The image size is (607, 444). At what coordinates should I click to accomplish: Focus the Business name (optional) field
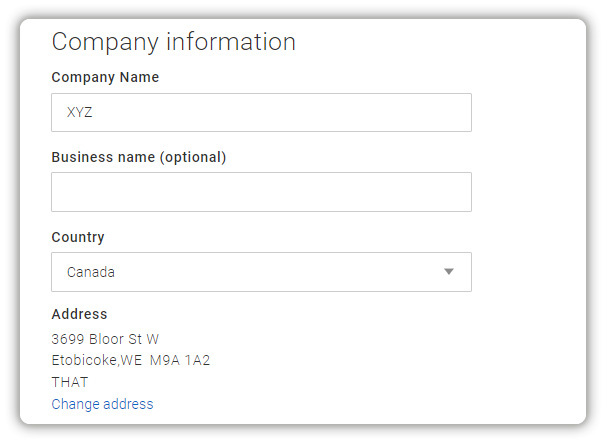coord(261,192)
